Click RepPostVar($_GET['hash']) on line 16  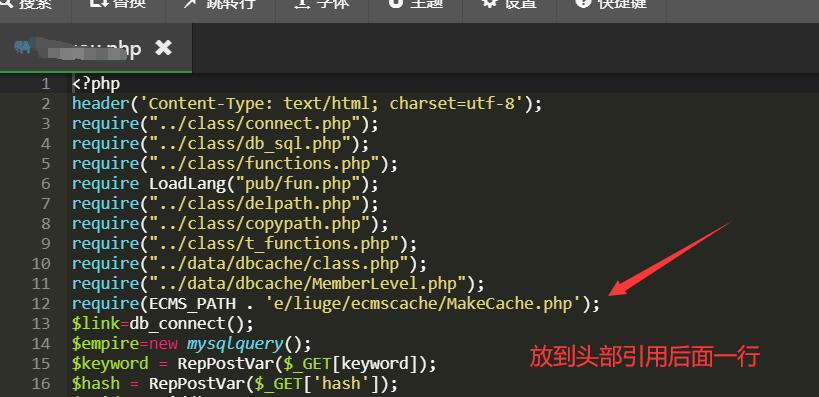tap(268, 383)
